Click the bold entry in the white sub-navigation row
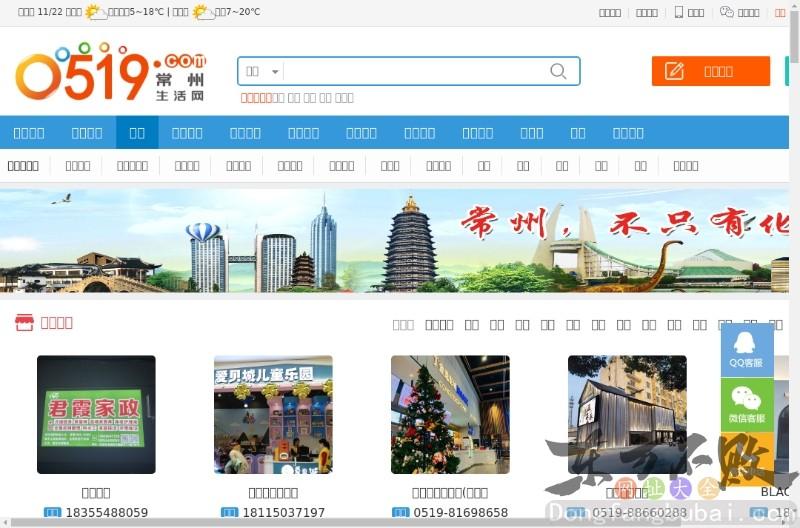800x528 pixels. 23,166
